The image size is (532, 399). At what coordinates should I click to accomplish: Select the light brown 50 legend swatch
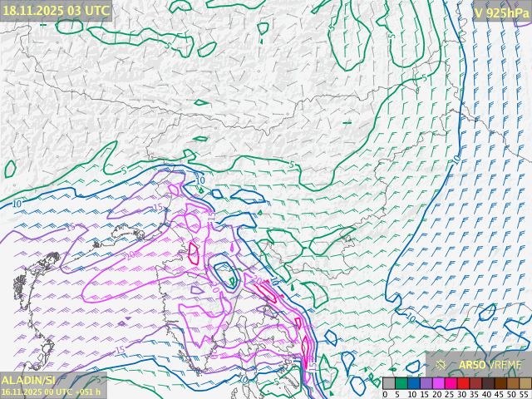(513, 383)
